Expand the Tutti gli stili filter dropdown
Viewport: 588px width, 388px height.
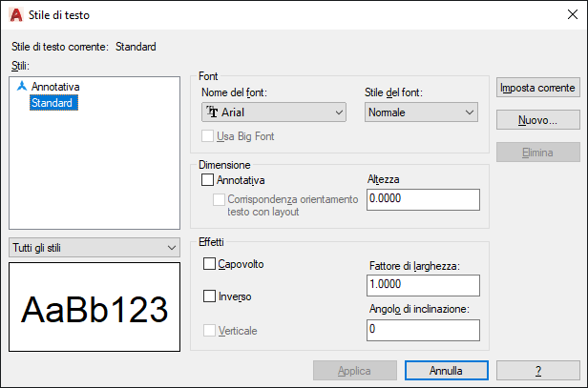pyautogui.click(x=94, y=248)
